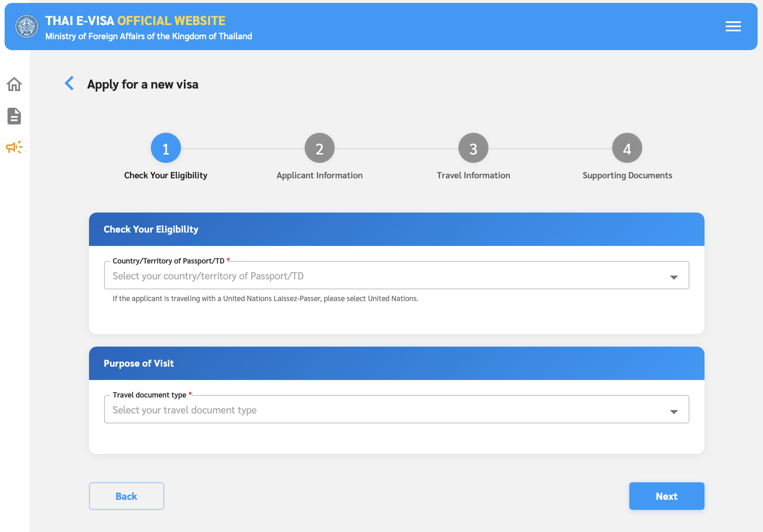Click the arrow of the country dropdown

pos(674,277)
